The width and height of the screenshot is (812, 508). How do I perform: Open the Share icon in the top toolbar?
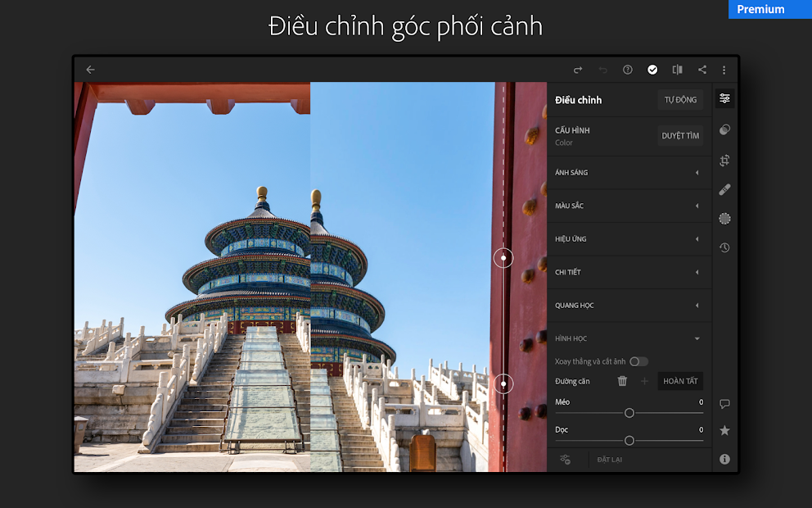[x=701, y=70]
